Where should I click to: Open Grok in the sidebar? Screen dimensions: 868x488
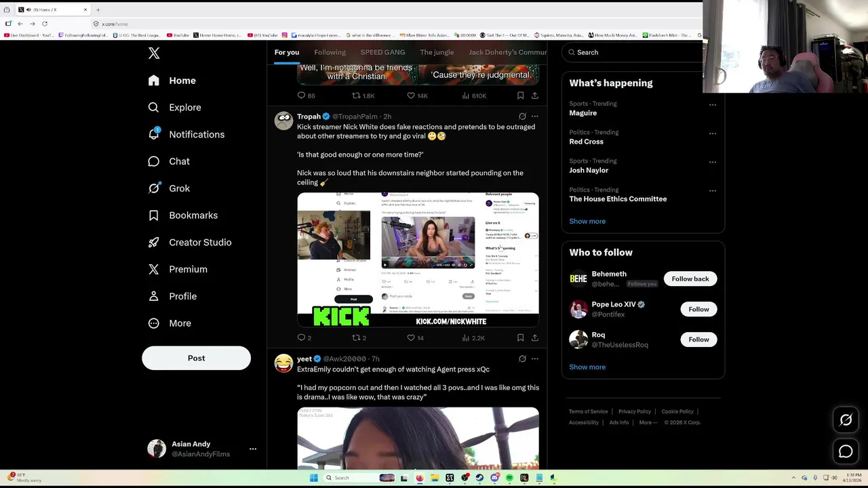click(x=170, y=188)
